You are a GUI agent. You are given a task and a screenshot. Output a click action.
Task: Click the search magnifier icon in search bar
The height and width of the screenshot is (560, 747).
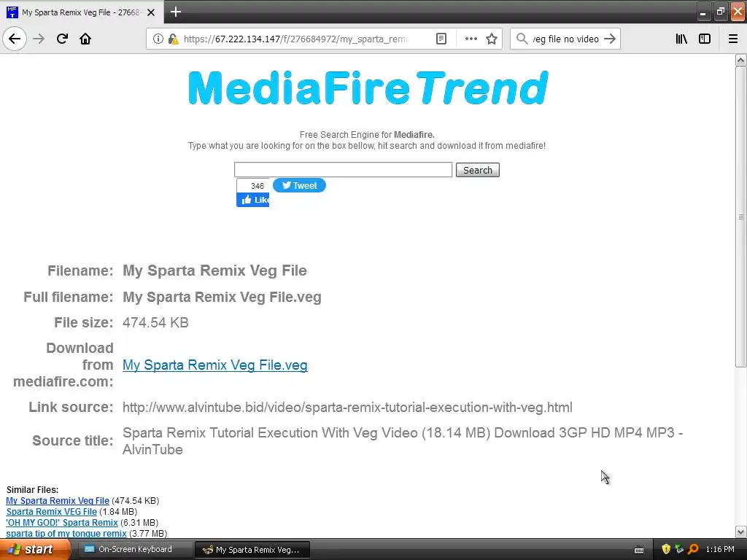[522, 39]
